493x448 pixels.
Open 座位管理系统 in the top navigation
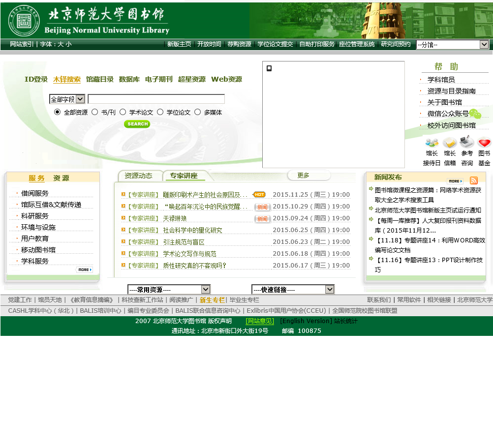tap(357, 44)
